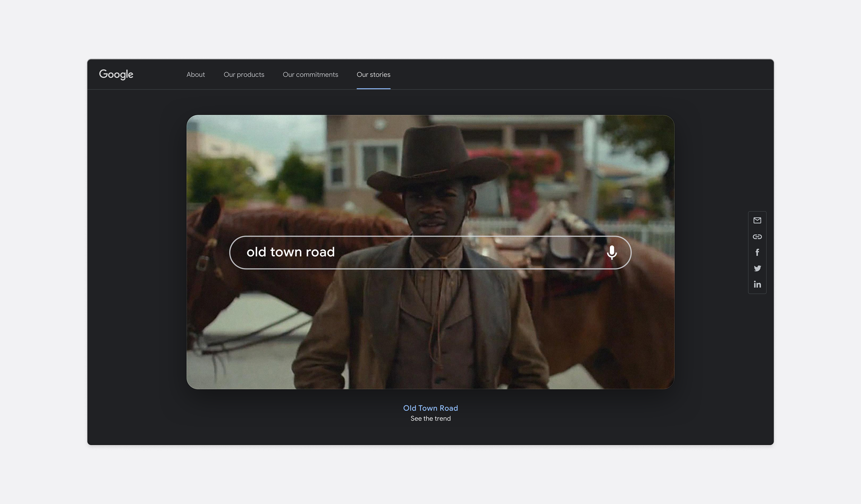Copy the page link with the chain icon
This screenshot has width=861, height=504.
click(x=757, y=237)
